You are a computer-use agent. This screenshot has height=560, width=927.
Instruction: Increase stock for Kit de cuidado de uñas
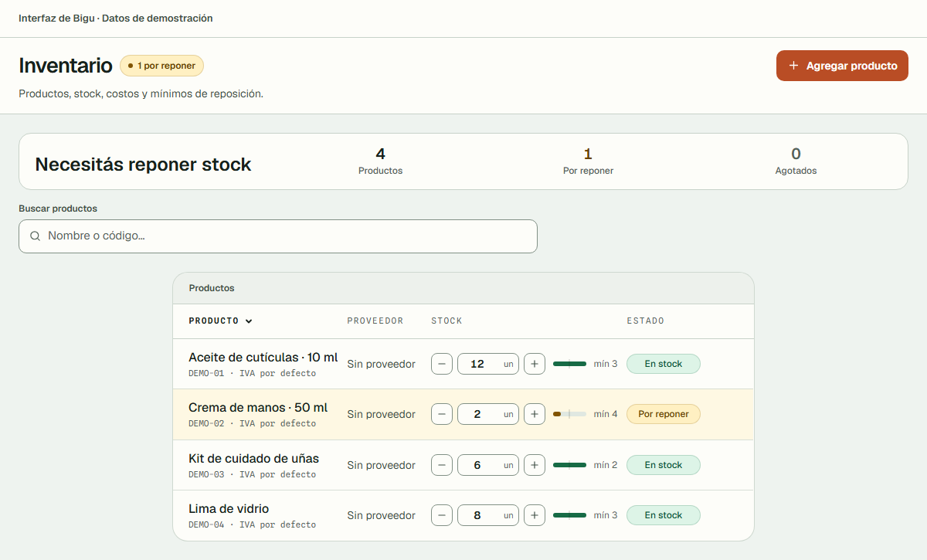pos(535,465)
